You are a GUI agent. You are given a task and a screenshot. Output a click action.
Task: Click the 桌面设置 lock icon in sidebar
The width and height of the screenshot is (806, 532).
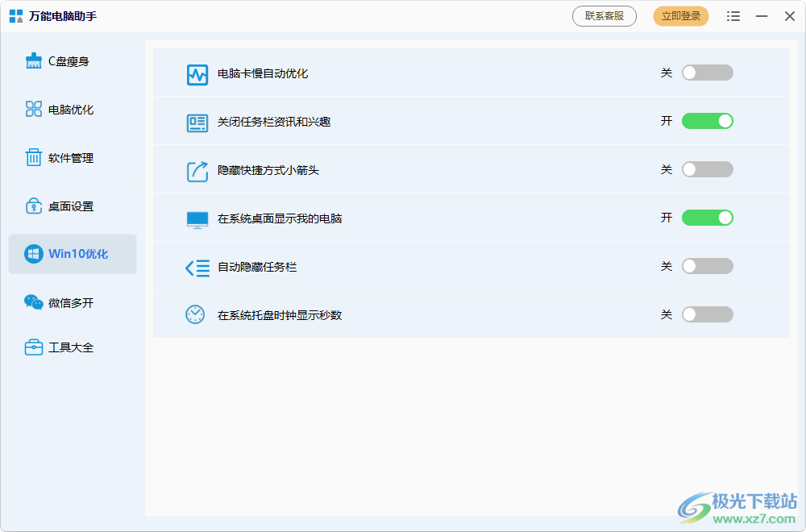click(33, 206)
